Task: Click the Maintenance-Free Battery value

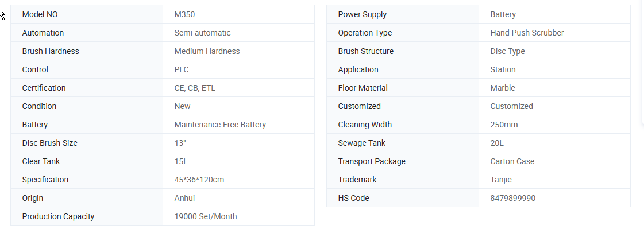Action: tap(220, 125)
